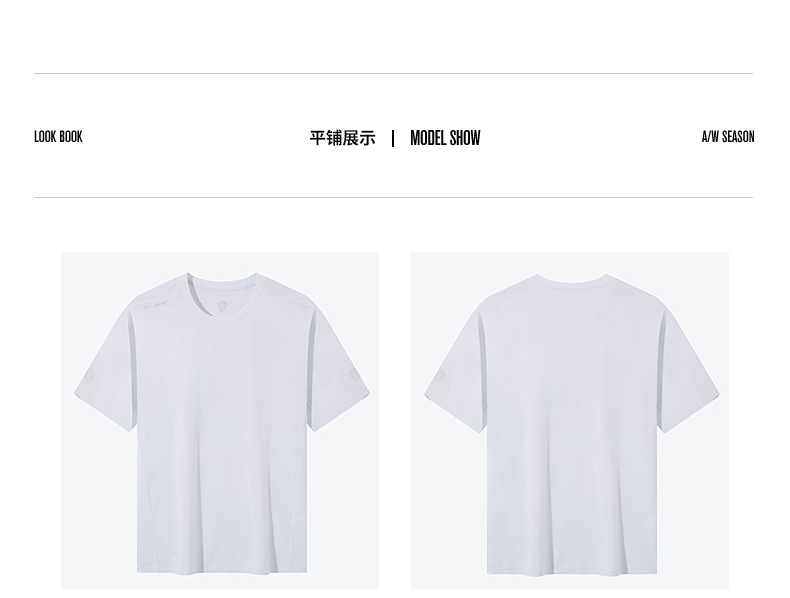Viewport: 790px width, 598px height.
Task: Click the round logo on front shirt's right sleeve
Action: (x=353, y=375)
